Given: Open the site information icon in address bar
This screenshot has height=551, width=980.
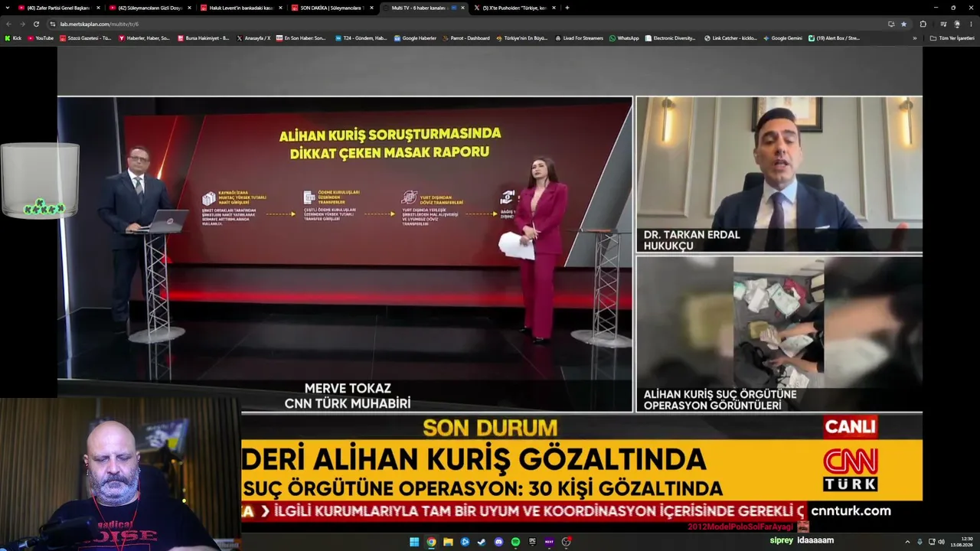Looking at the screenshot, I should [53, 24].
